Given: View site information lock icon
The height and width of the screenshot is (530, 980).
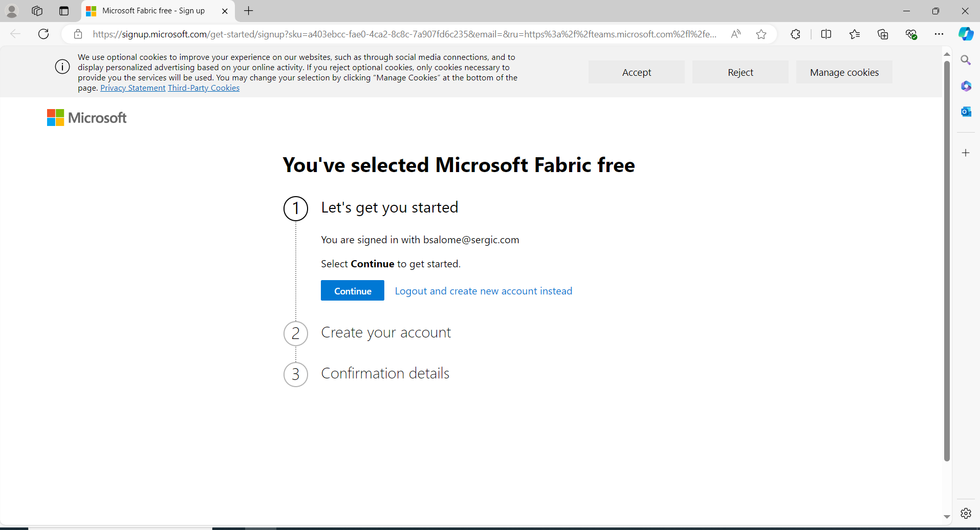Looking at the screenshot, I should [x=78, y=34].
